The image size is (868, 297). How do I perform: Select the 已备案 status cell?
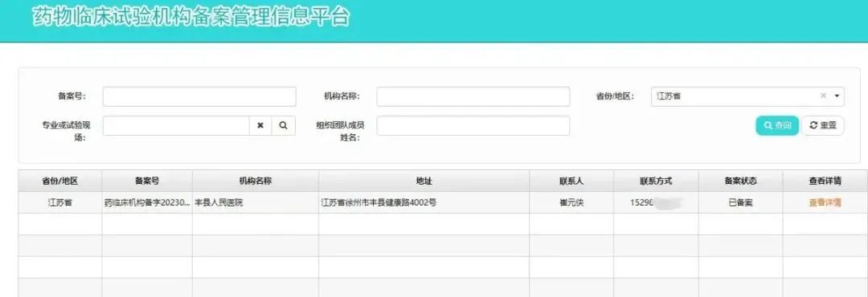741,202
